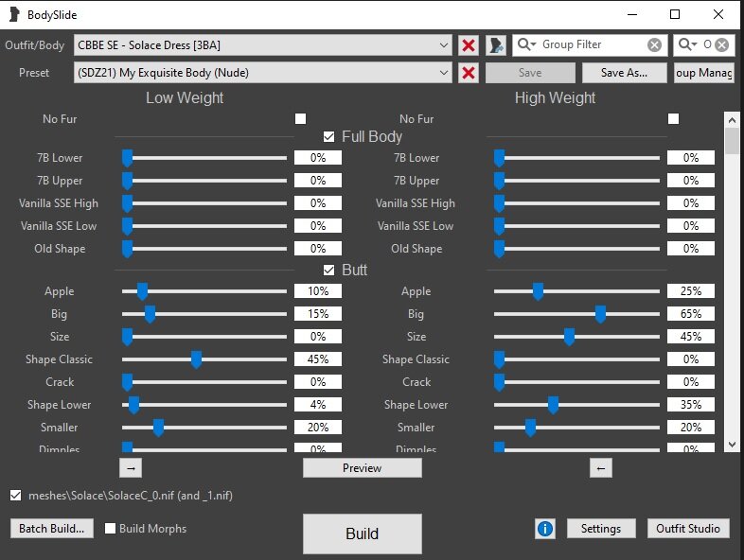Click High Weight Smaller 20% field
744x560 pixels.
(x=691, y=428)
